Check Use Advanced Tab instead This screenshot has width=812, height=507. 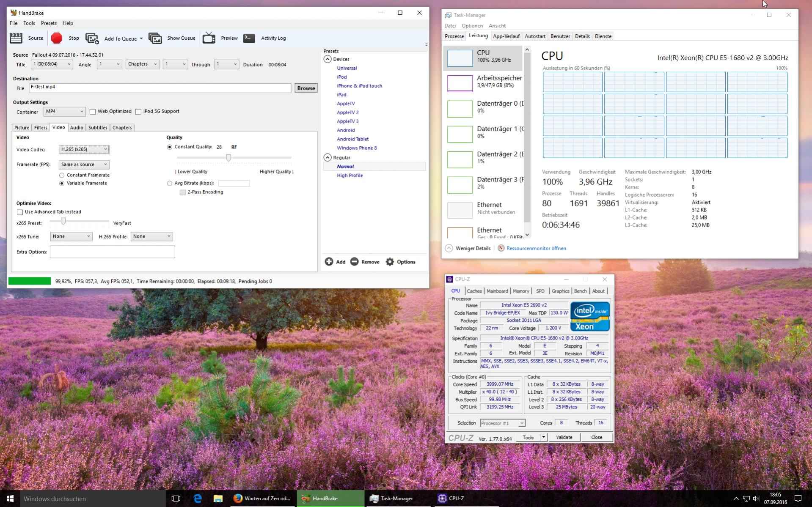(x=19, y=212)
